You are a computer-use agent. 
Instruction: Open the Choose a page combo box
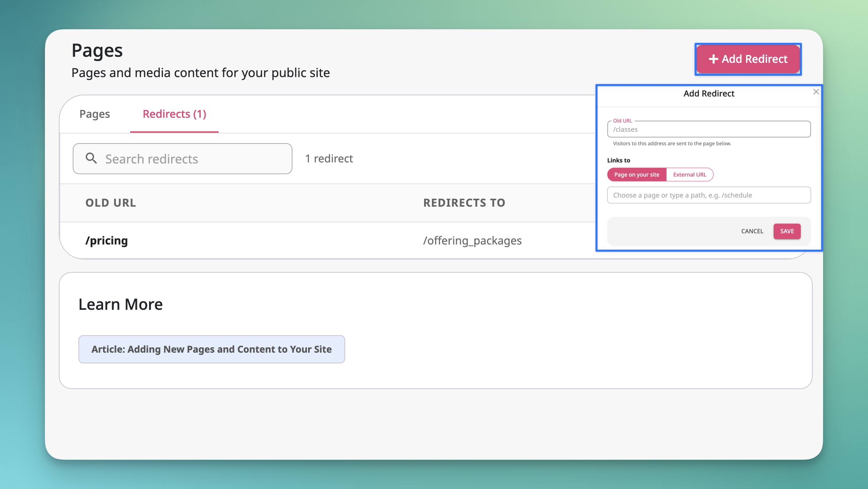coord(709,195)
